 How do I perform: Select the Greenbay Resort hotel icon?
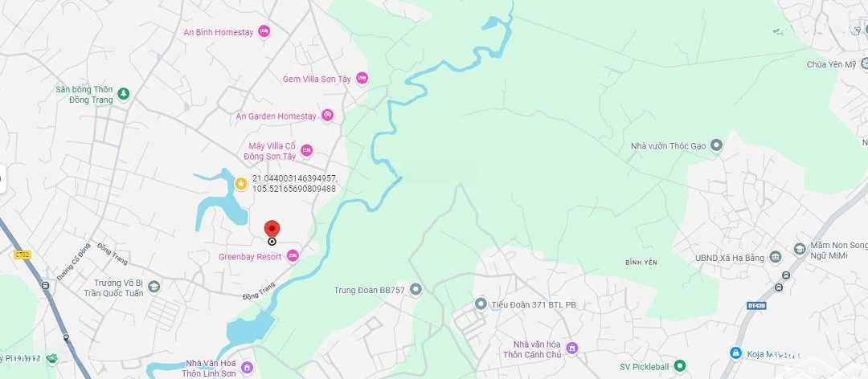293,255
